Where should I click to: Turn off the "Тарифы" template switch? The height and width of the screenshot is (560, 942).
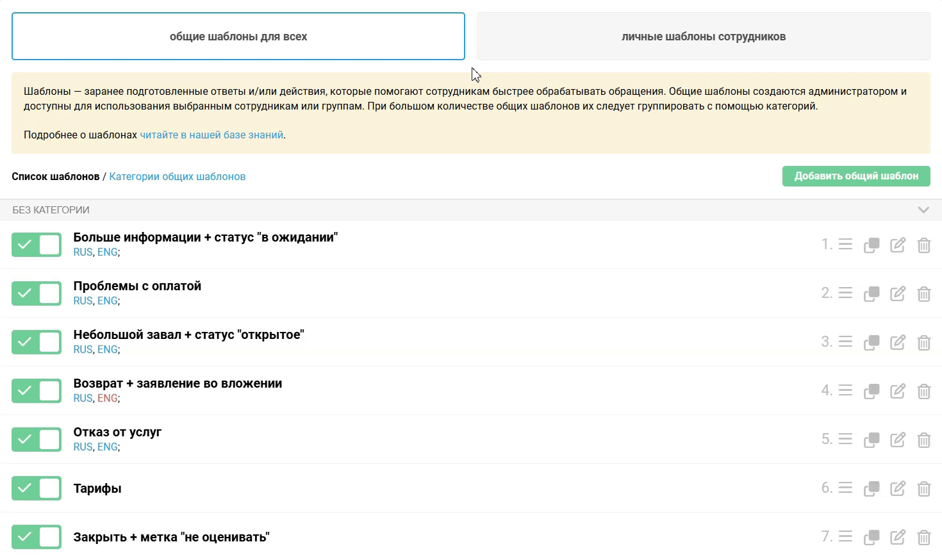click(x=37, y=488)
